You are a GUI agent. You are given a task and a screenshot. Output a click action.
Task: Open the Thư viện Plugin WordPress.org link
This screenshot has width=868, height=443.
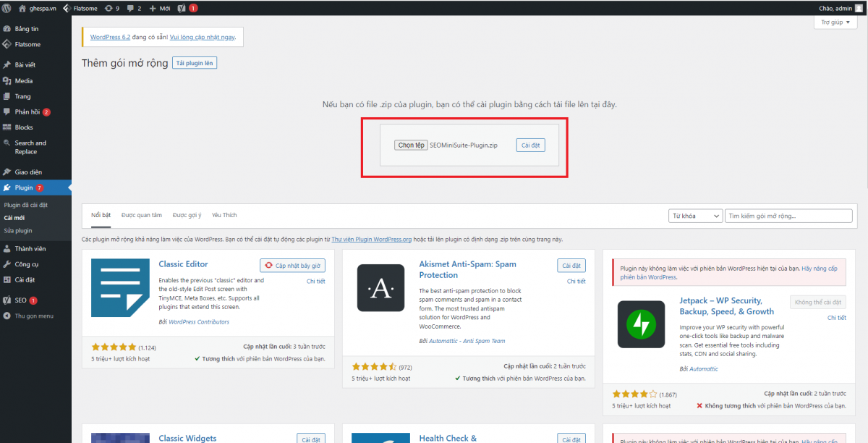tap(372, 239)
